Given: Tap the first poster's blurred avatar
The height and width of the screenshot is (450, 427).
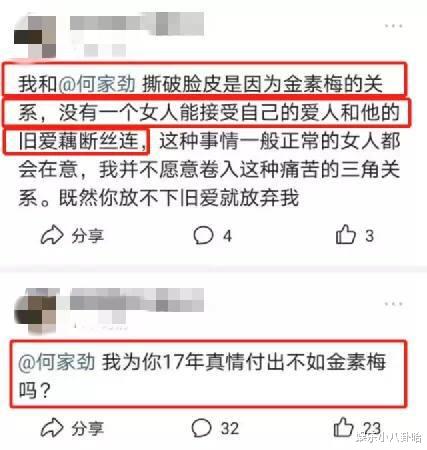Looking at the screenshot, I should tap(35, 35).
